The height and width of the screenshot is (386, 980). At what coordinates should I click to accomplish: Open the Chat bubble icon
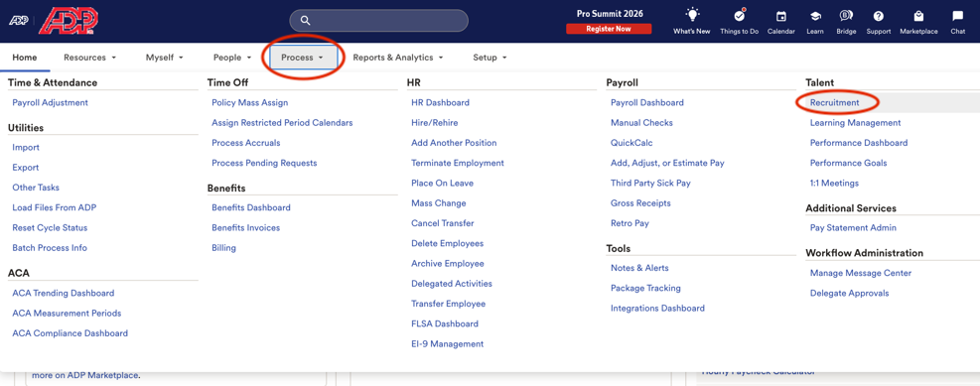click(957, 16)
